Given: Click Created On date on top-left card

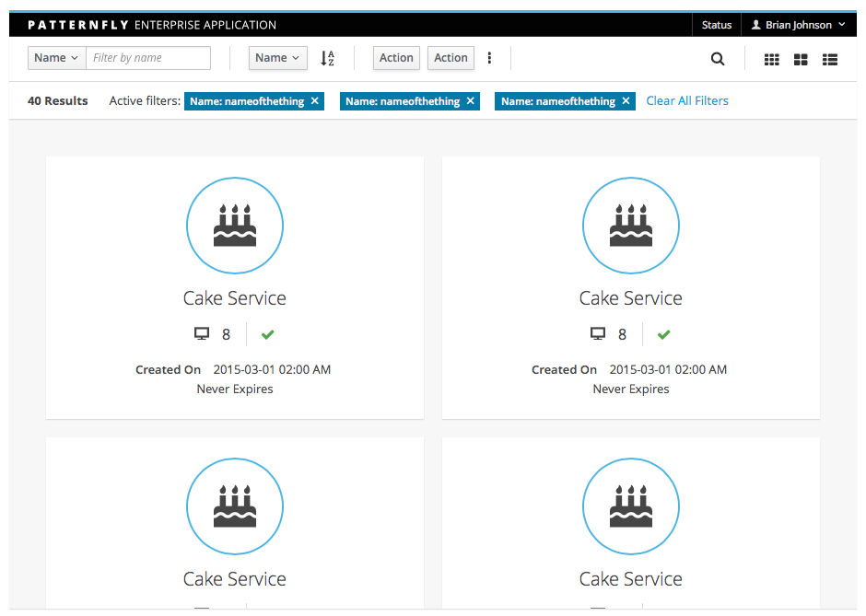Looking at the screenshot, I should pyautogui.click(x=273, y=370).
